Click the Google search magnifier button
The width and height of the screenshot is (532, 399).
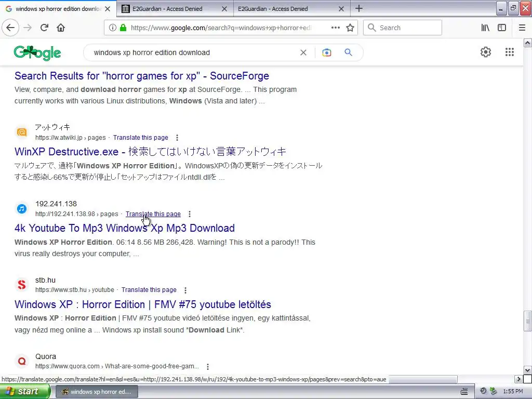tap(348, 52)
